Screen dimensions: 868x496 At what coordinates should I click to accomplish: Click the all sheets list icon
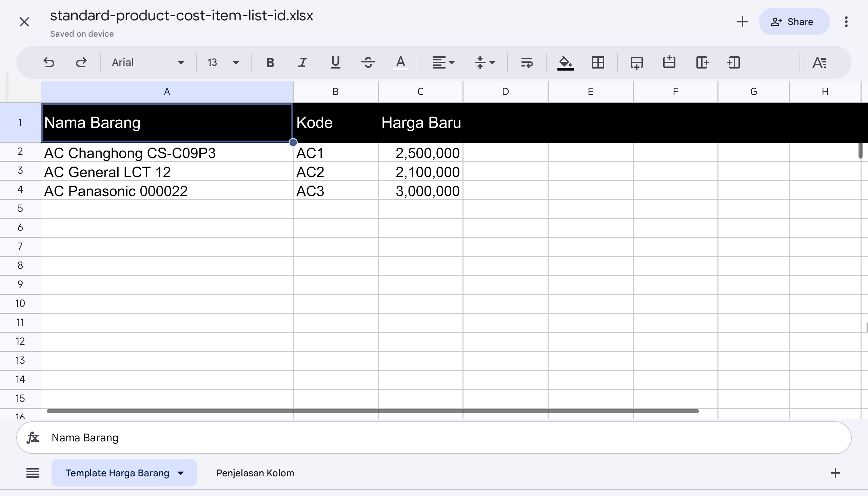click(32, 473)
